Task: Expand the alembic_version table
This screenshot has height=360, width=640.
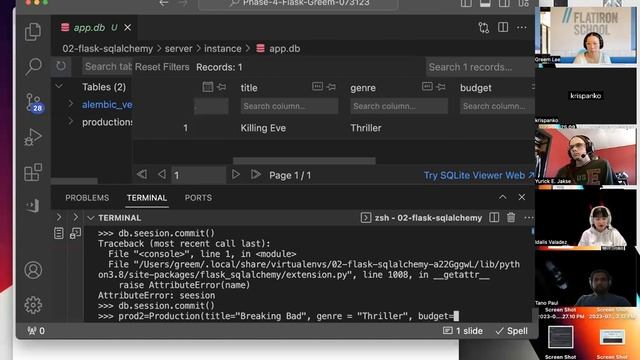Action: tap(71, 104)
